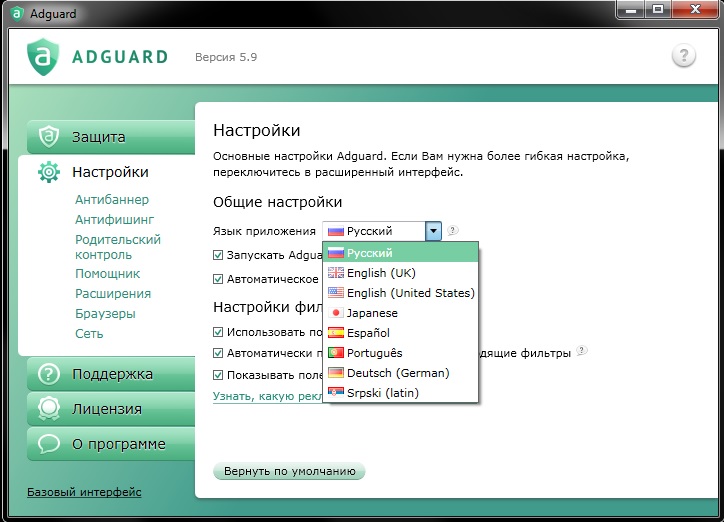
Task: Click the Spanish flag icon
Action: (x=336, y=333)
